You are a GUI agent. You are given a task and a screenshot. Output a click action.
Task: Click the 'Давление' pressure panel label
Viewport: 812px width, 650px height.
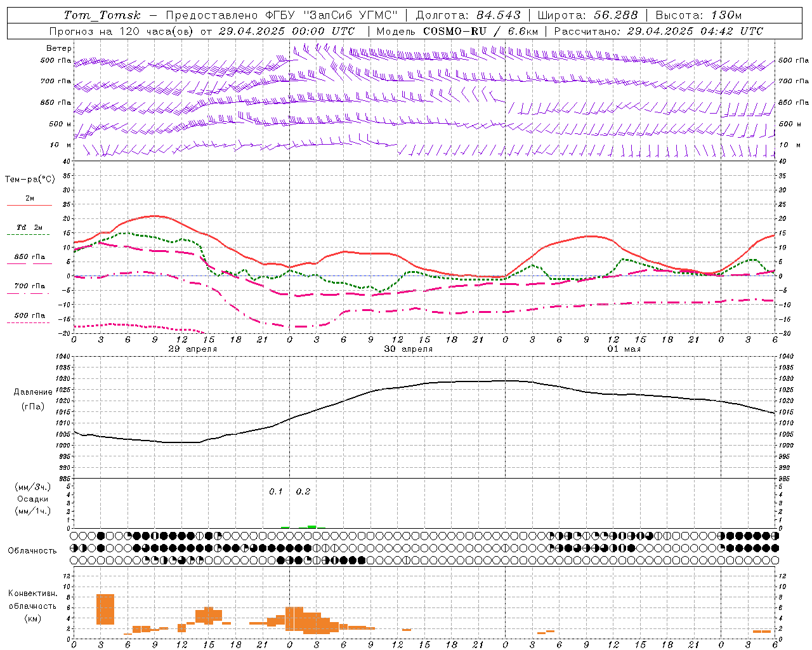point(33,392)
